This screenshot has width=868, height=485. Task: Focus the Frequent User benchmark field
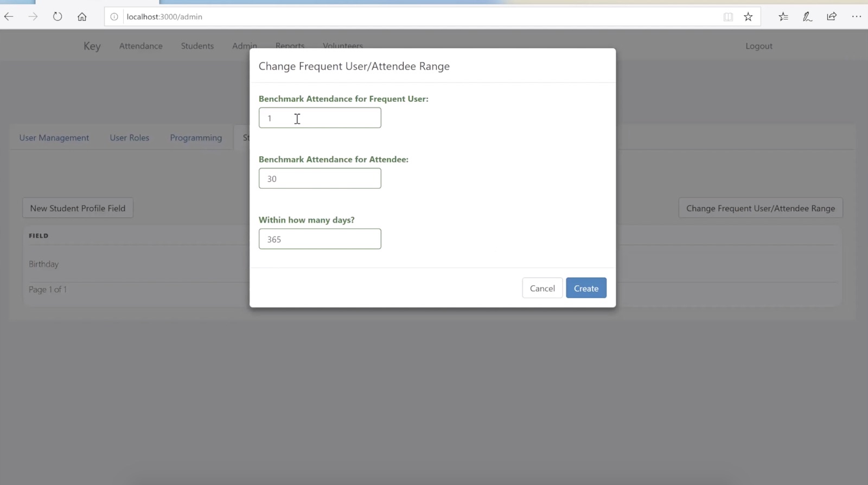(320, 118)
